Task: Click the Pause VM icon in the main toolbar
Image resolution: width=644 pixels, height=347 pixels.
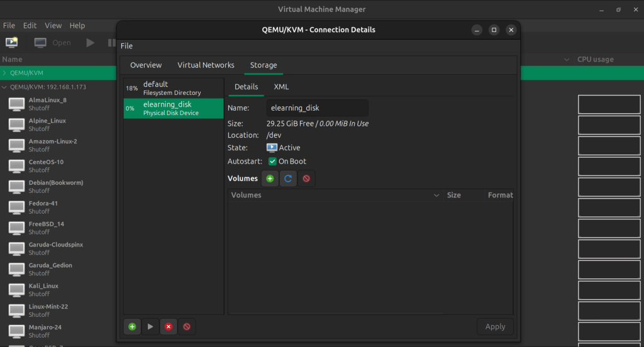Action: tap(111, 43)
